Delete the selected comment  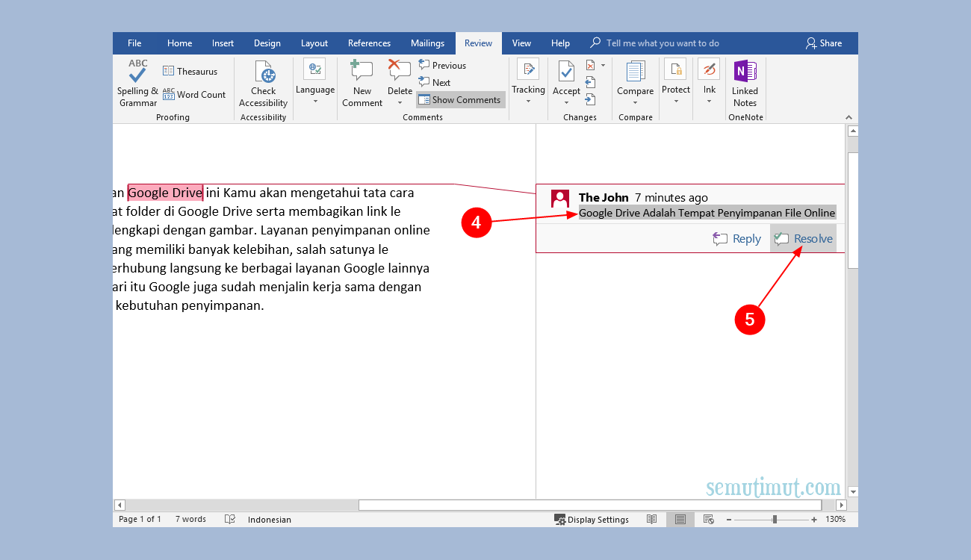[400, 77]
